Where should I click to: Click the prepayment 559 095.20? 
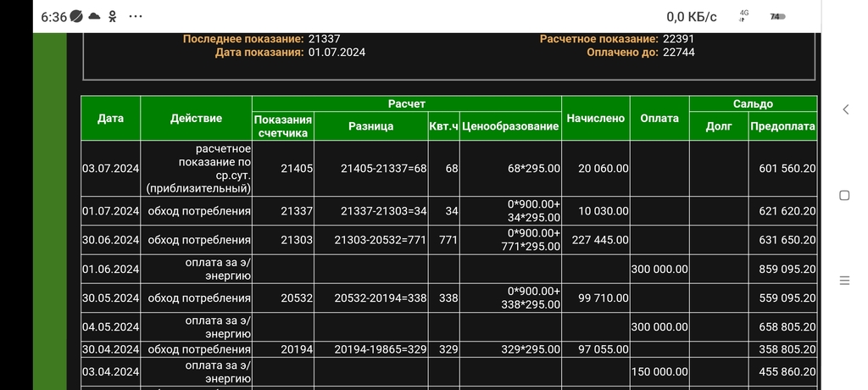[782, 298]
